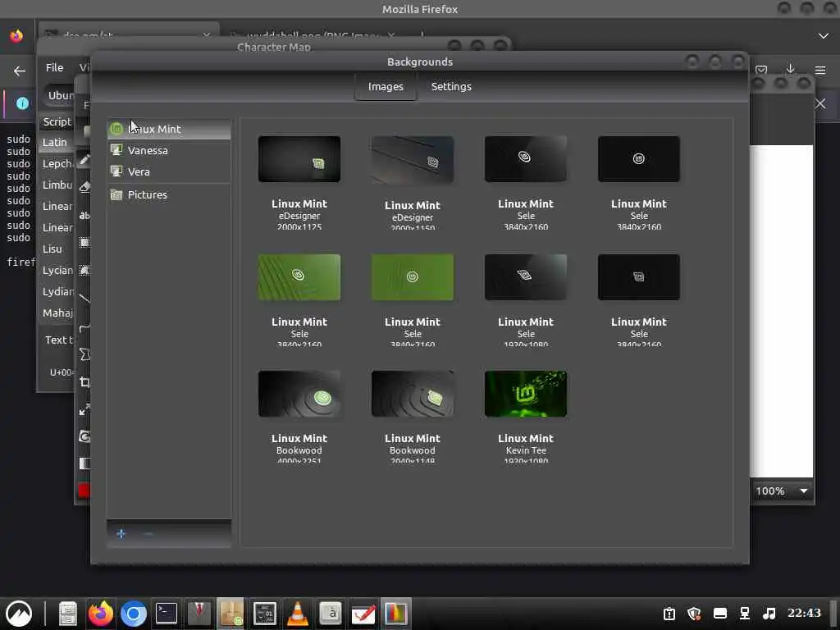840x630 pixels.
Task: List all Firefox tabs chevron
Action: point(824,36)
